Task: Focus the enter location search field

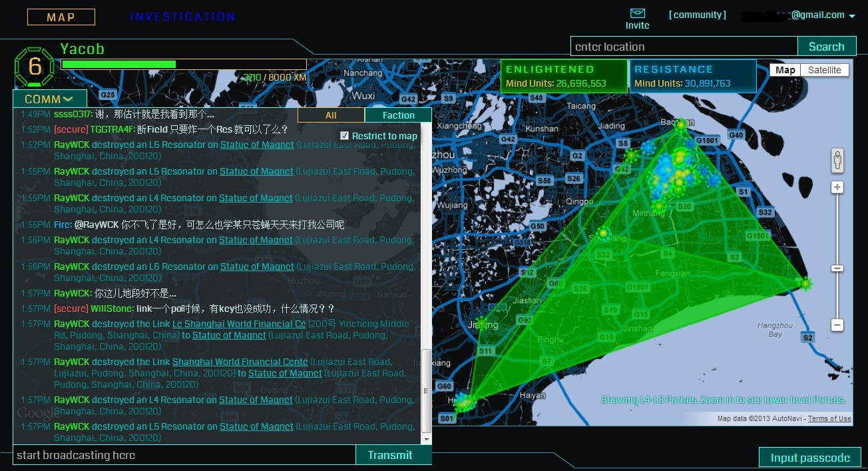Action: tap(684, 47)
